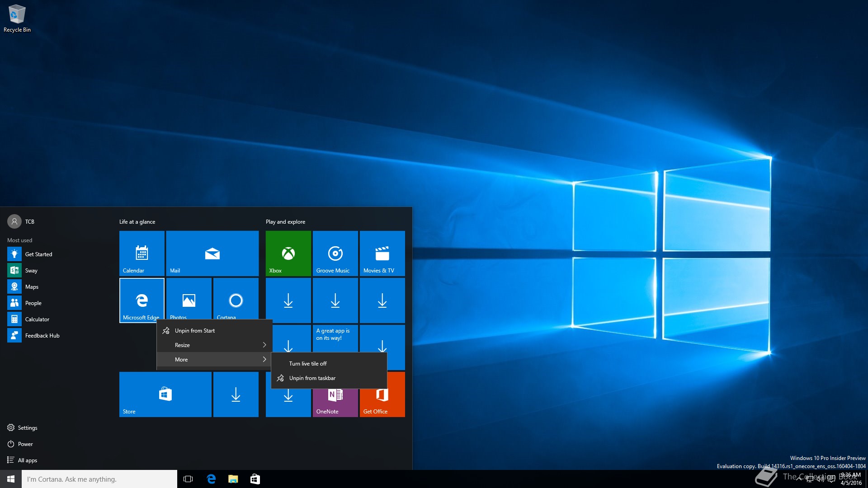Viewport: 868px width, 488px height.
Task: Click the download tile left of OneNote
Action: (288, 403)
